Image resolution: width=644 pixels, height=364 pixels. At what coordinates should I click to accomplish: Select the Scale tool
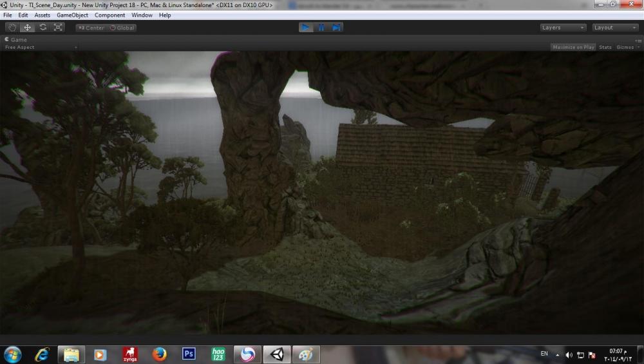pos(58,28)
